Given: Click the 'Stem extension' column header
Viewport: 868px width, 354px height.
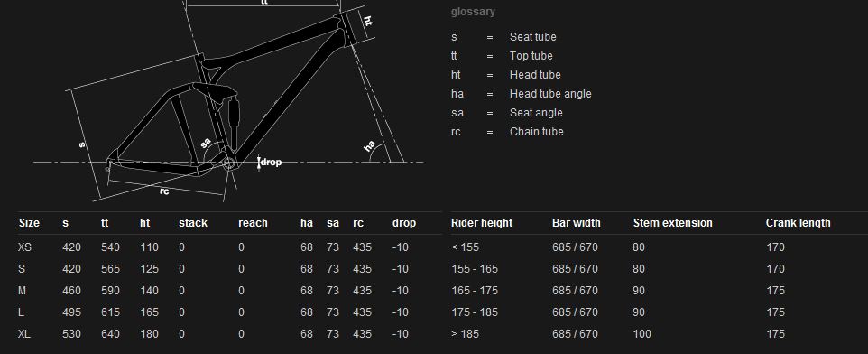Looking at the screenshot, I should [672, 223].
